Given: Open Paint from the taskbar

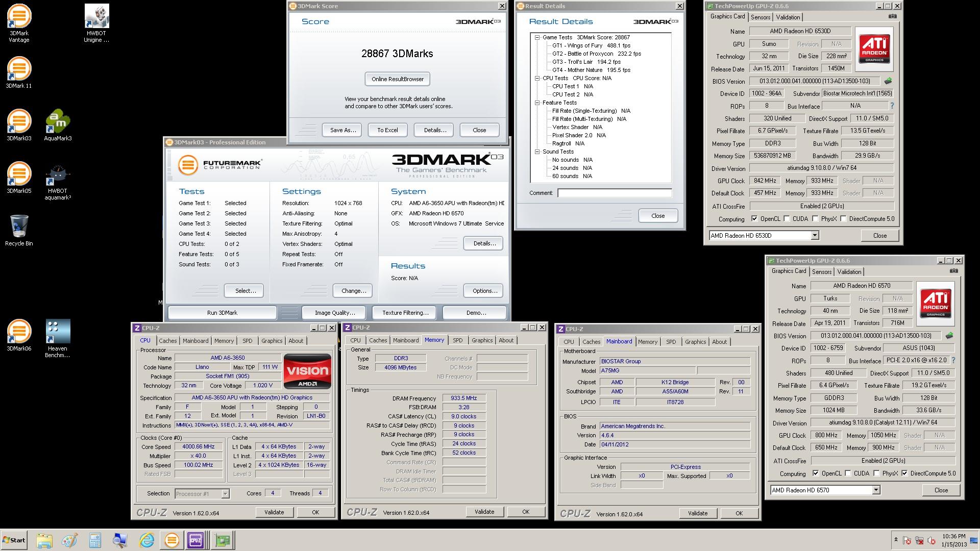Looking at the screenshot, I should tap(69, 540).
